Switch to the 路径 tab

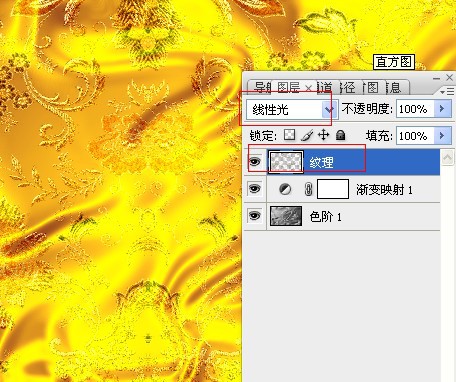coord(348,88)
